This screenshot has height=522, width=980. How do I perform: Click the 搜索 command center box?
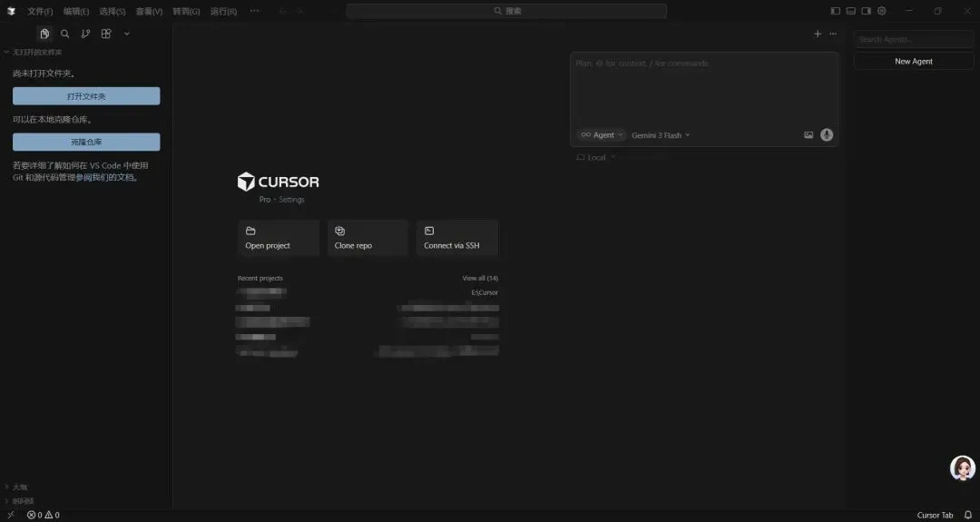(x=506, y=11)
